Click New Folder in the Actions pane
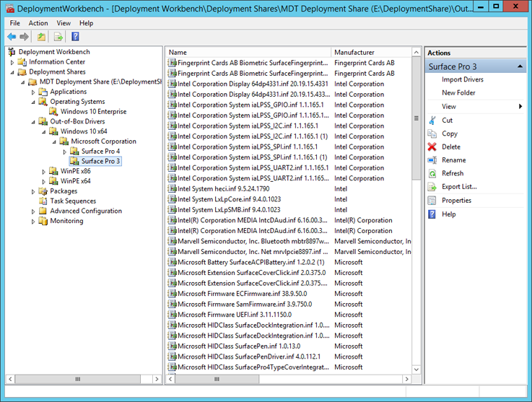Screen dimensions: 532x402 tap(458, 93)
